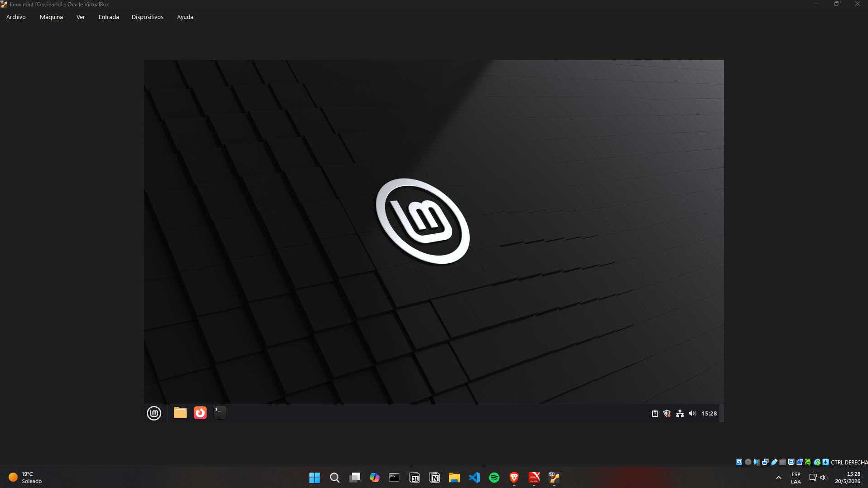Image resolution: width=868 pixels, height=488 pixels.
Task: Click the VirtualBox shared folders indicator
Action: coord(782,462)
